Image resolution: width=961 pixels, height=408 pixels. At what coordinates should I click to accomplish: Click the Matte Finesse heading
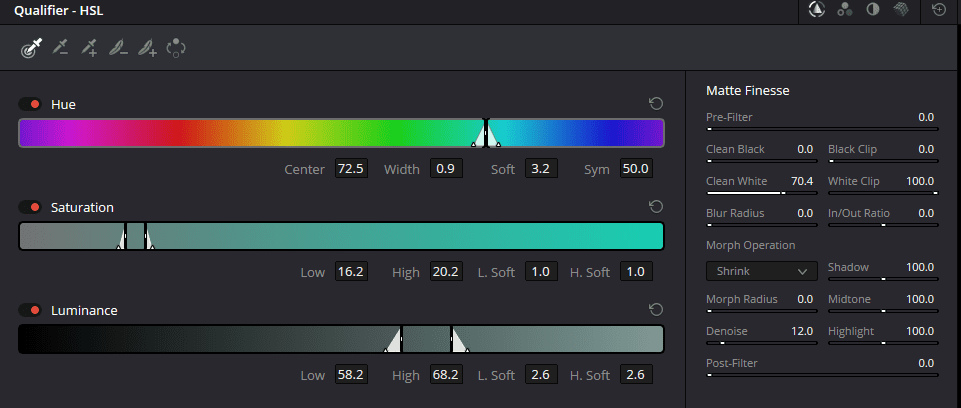click(748, 91)
